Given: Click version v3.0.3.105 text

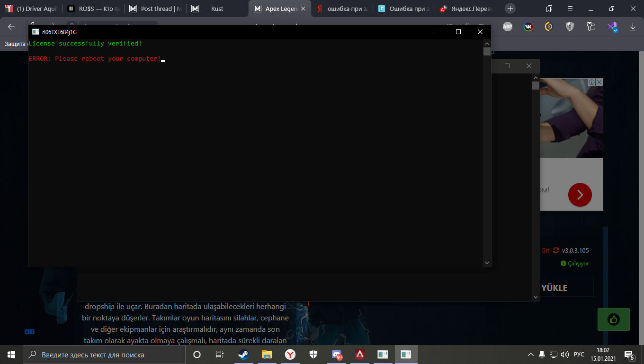Looking at the screenshot, I should (x=575, y=250).
